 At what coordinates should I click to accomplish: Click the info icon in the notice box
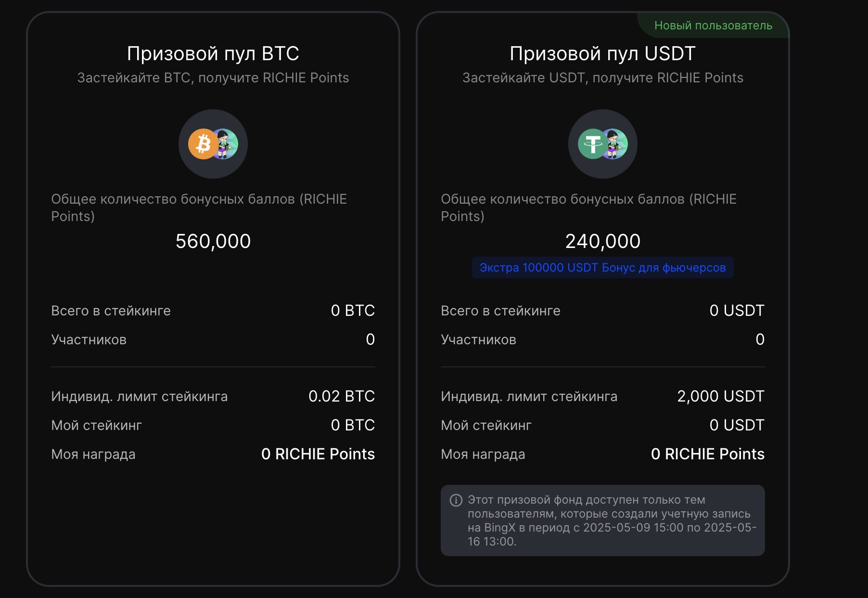456,500
